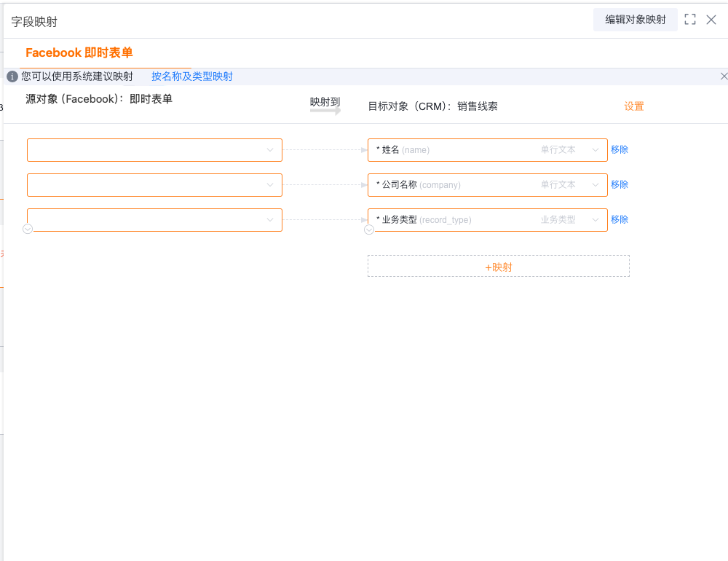Viewport: 728px width, 561px height.
Task: Open 设置 for target object
Action: pos(634,106)
